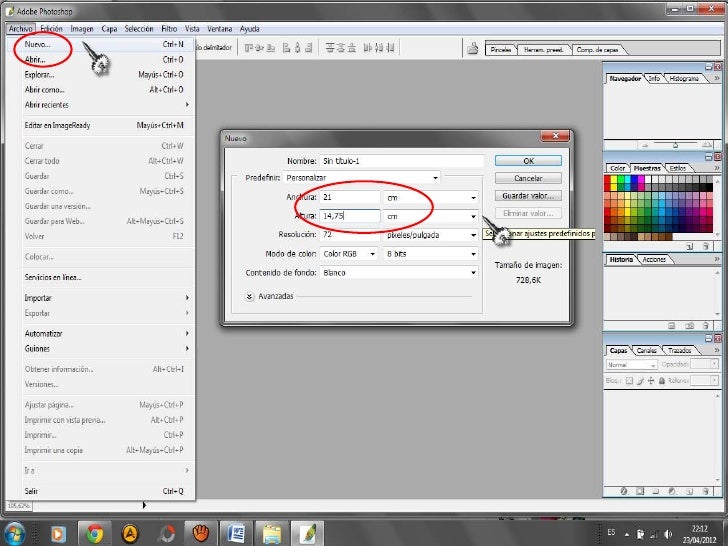Open Contenido de fondo dropdown showing Blanco
Viewport: 728px width, 546px height.
pyautogui.click(x=399, y=273)
